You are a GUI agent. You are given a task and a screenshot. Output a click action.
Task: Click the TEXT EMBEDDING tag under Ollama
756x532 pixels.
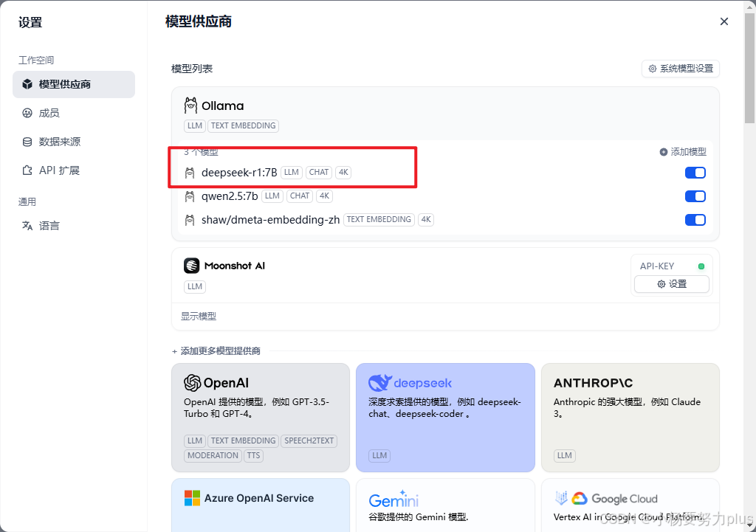(243, 125)
